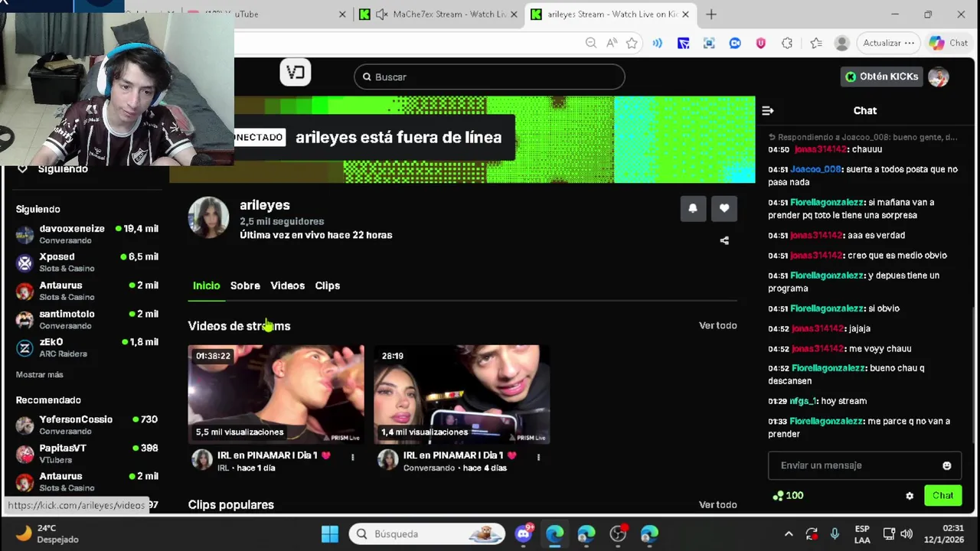Open the emoji picker in chat
Viewport: 980px width, 551px height.
point(947,465)
